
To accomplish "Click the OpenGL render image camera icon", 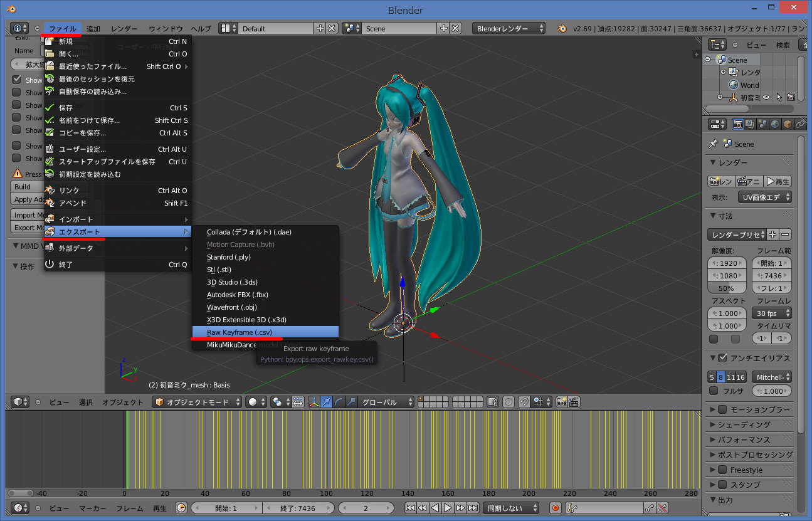I will (x=561, y=402).
